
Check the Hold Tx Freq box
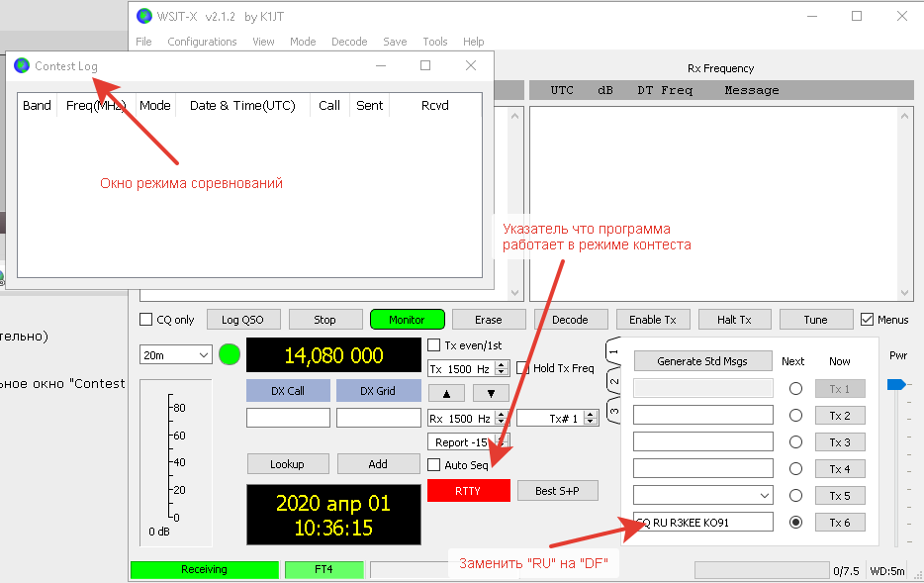click(x=523, y=369)
